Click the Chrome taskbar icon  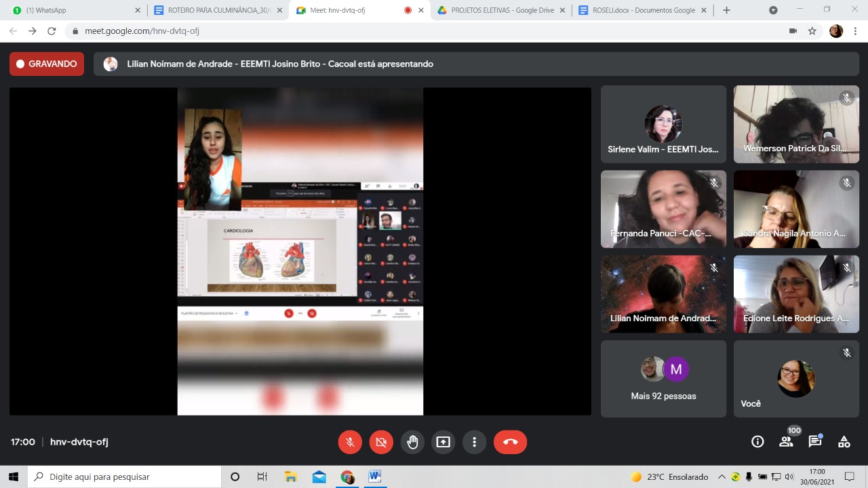click(347, 476)
